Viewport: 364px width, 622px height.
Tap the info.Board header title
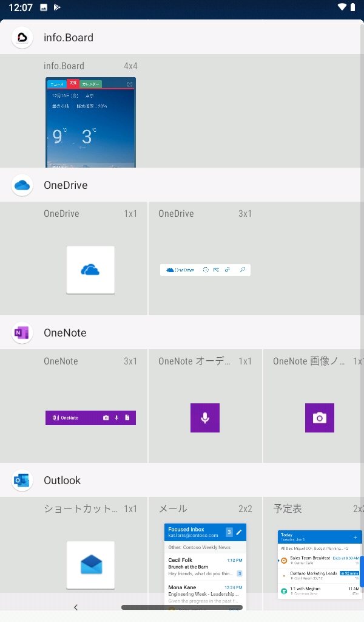click(69, 38)
